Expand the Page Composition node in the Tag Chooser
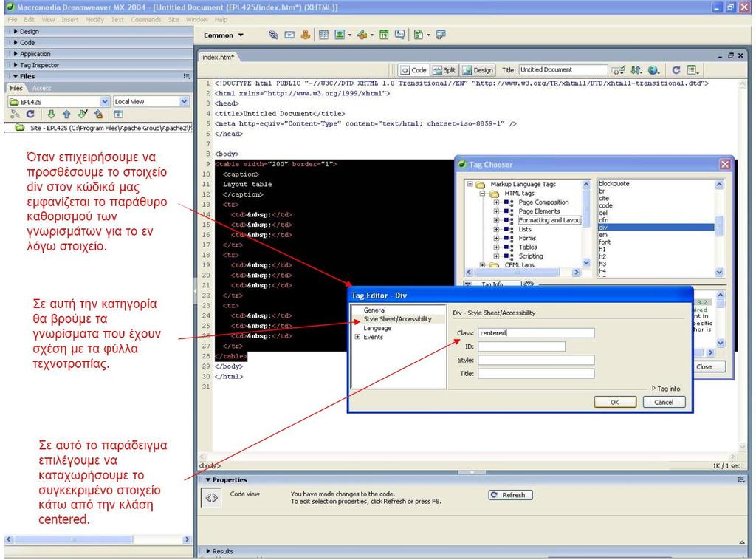Image resolution: width=756 pixels, height=560 pixels. (496, 202)
